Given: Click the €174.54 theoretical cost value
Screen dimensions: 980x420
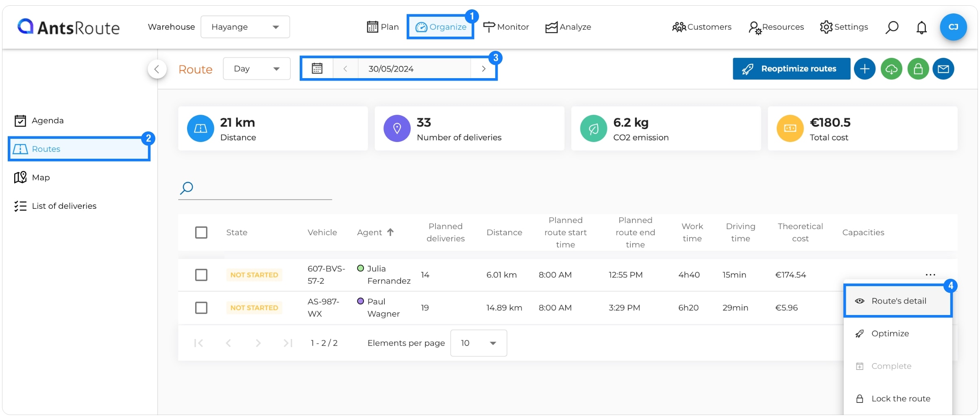Looking at the screenshot, I should pos(791,275).
